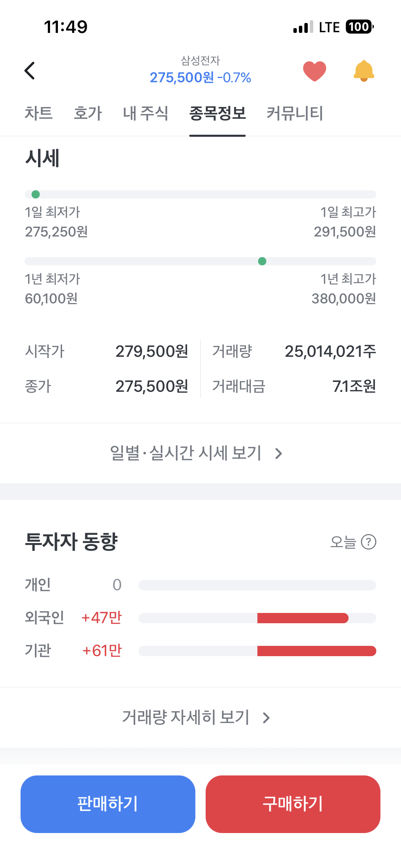The height and width of the screenshot is (868, 401).
Task: Tap the 구매하기 buy button
Action: pyautogui.click(x=293, y=804)
